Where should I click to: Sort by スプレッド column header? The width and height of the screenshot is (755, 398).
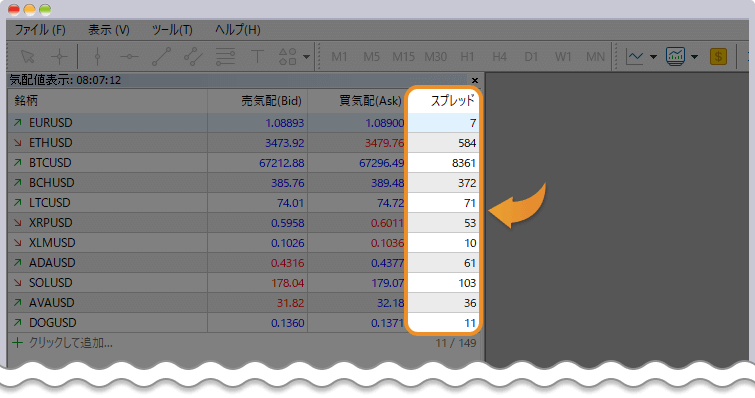443,101
